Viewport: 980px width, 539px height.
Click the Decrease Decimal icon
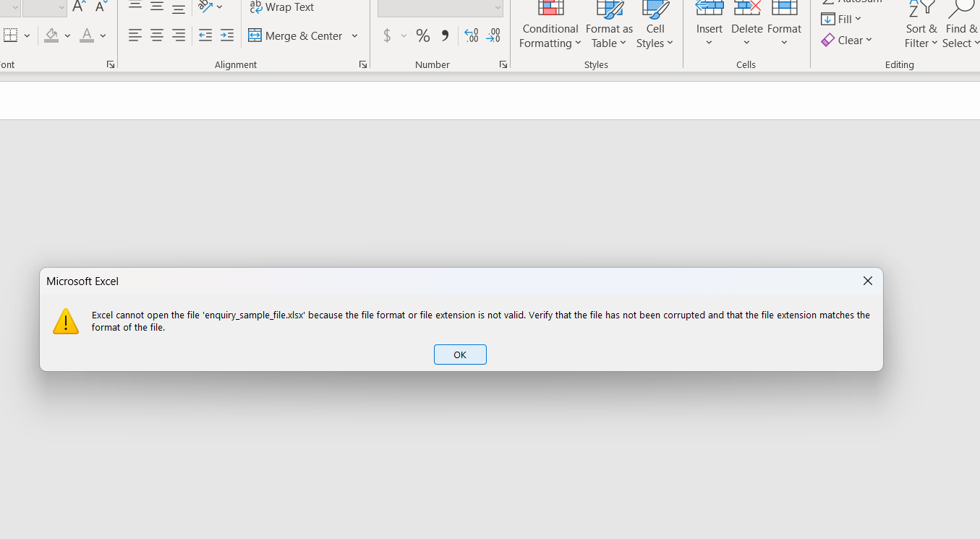click(x=493, y=35)
